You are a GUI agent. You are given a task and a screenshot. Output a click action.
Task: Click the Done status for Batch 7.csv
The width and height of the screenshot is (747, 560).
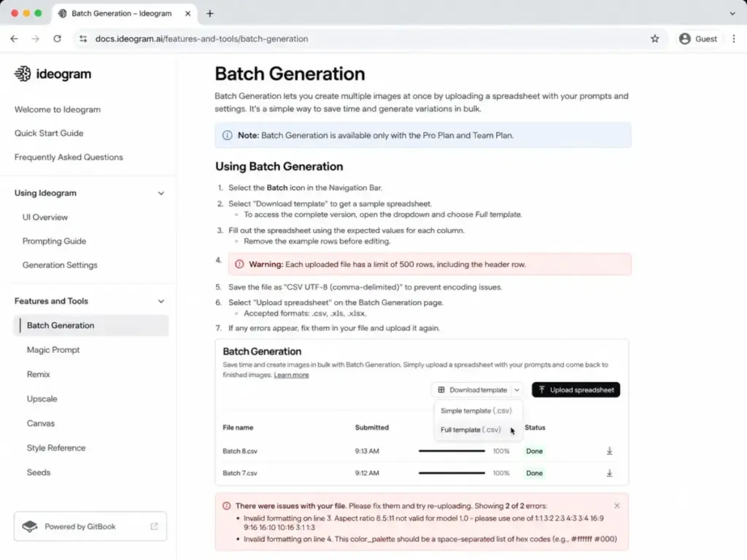[534, 472]
